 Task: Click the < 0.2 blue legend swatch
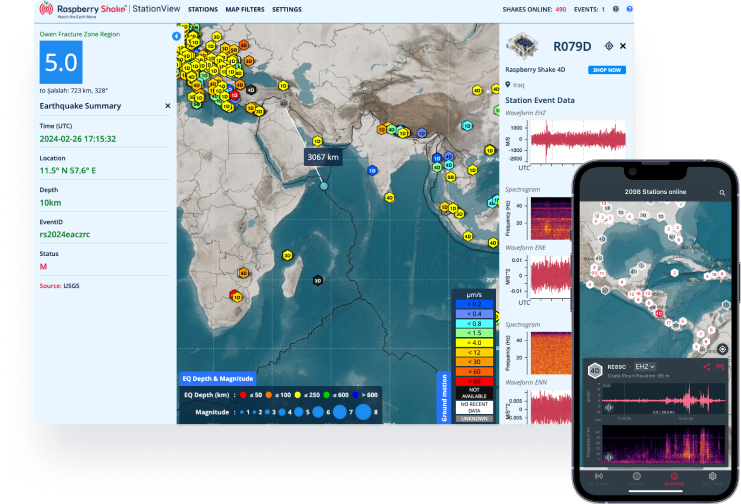click(x=474, y=304)
